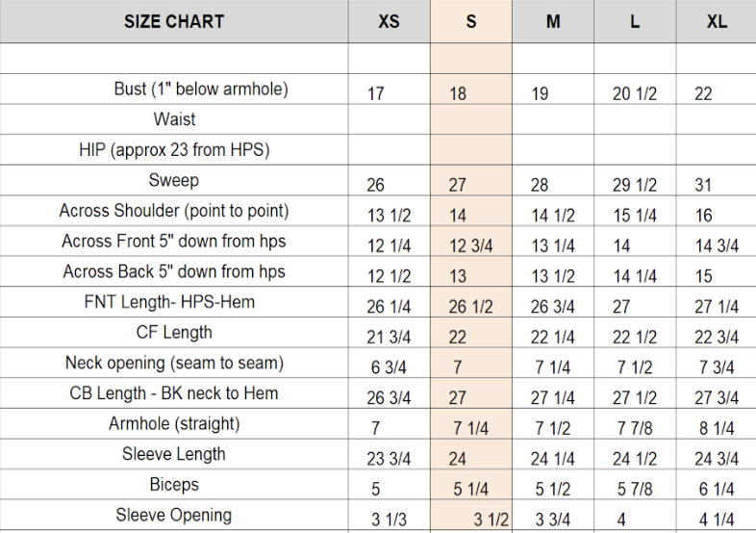Select the Across Back 5" down row label
The width and height of the screenshot is (756, 533).
[174, 271]
